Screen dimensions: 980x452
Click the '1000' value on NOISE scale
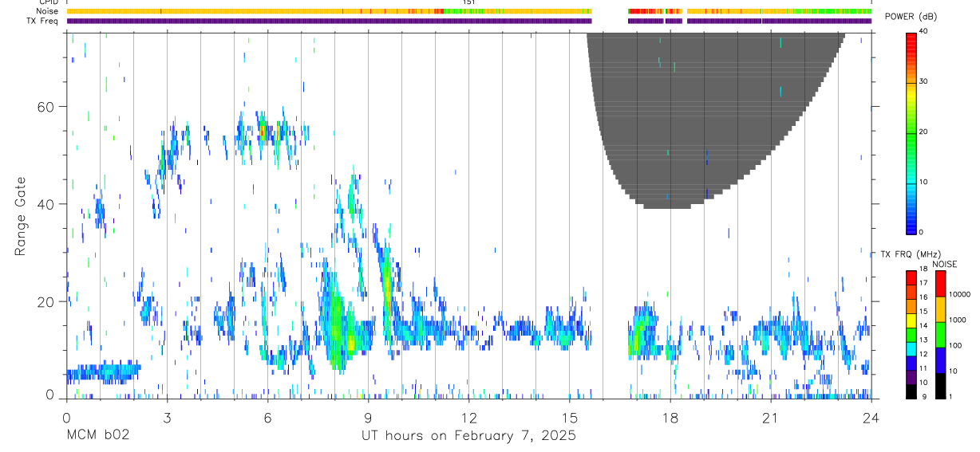tap(958, 320)
